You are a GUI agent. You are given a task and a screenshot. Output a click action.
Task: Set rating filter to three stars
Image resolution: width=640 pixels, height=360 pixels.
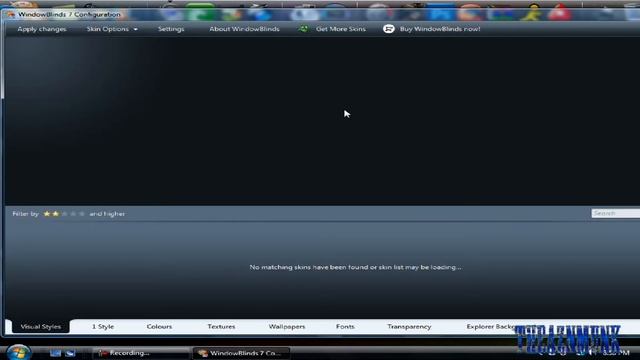pyautogui.click(x=64, y=214)
